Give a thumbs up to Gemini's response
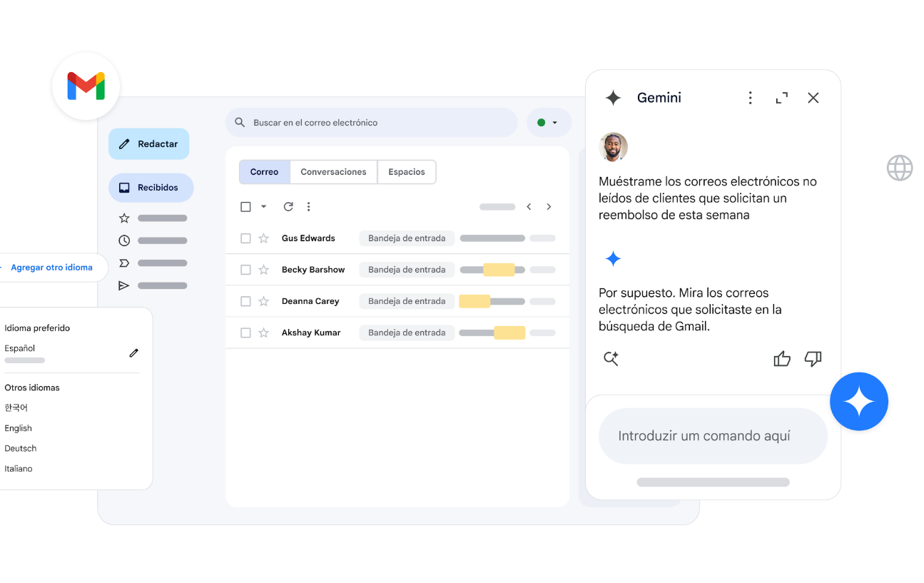The height and width of the screenshot is (583, 924). click(x=782, y=359)
